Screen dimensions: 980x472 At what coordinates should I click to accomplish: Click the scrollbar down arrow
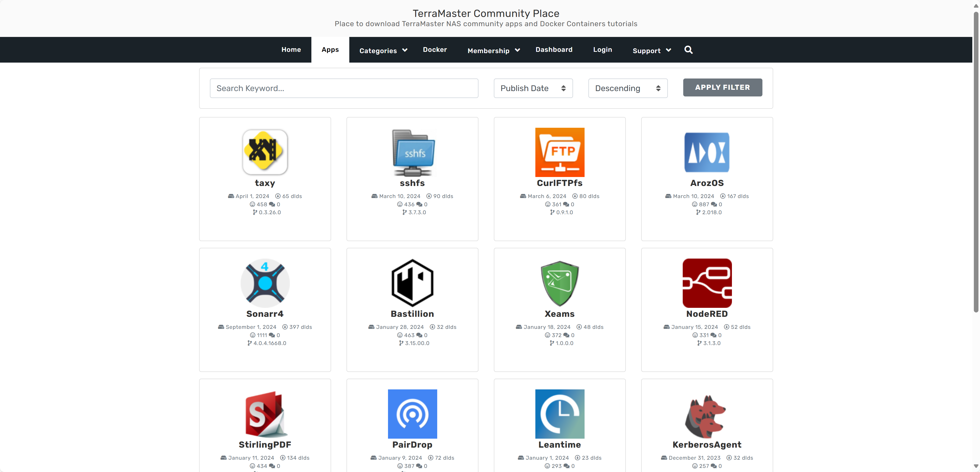point(976,466)
